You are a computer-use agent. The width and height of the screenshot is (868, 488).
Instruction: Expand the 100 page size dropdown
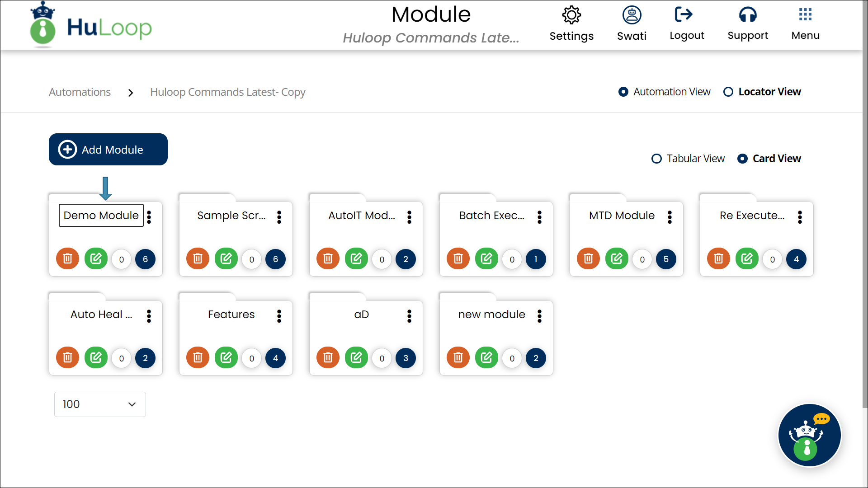point(100,404)
